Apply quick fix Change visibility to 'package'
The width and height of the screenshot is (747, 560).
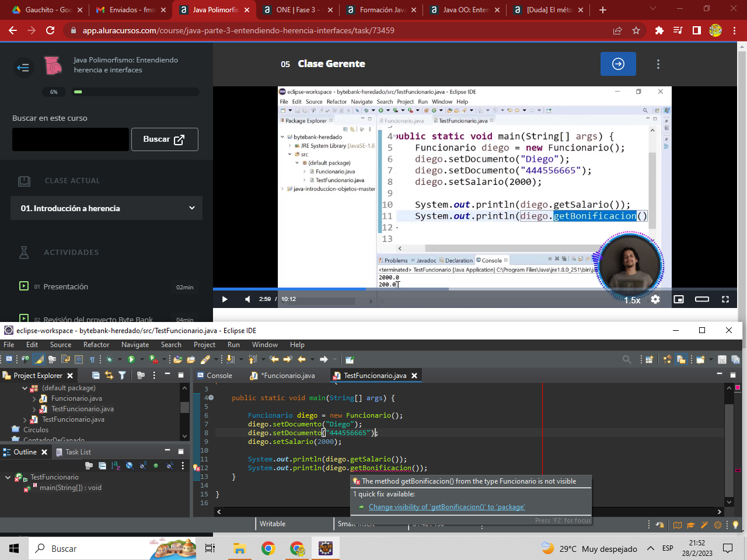pos(446,507)
